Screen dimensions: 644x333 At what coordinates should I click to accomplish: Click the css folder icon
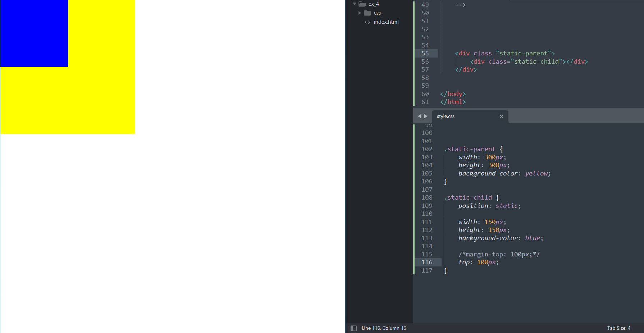[x=367, y=13]
